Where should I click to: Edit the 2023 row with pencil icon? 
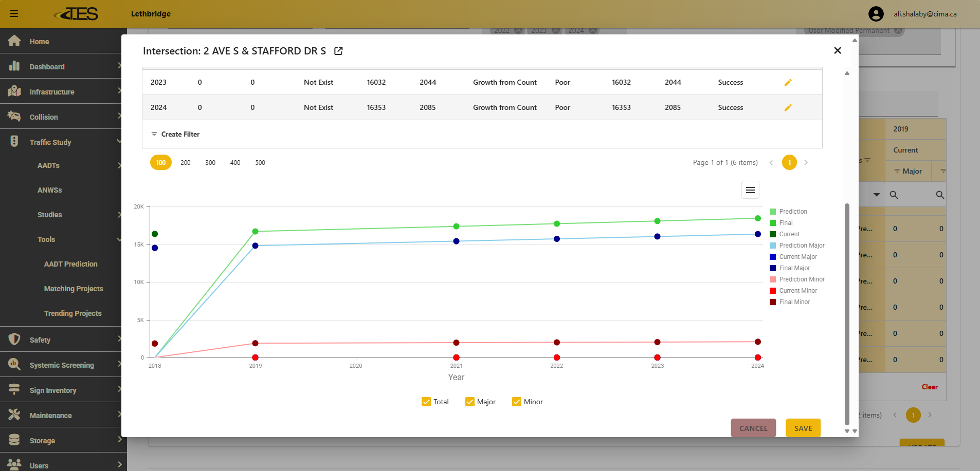click(x=788, y=83)
